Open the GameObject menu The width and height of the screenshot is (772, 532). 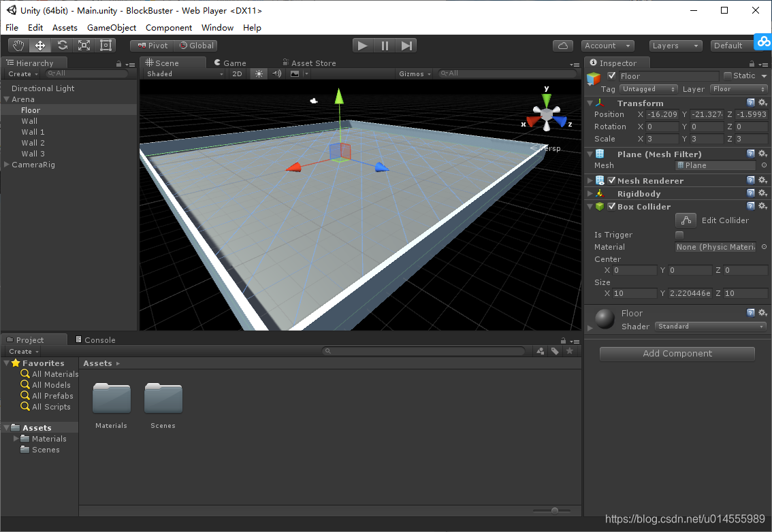pos(112,28)
